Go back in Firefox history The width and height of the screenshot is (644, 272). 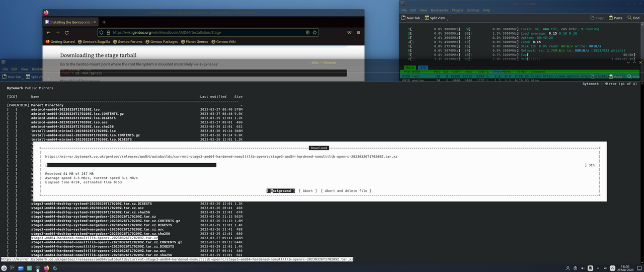pyautogui.click(x=49, y=32)
